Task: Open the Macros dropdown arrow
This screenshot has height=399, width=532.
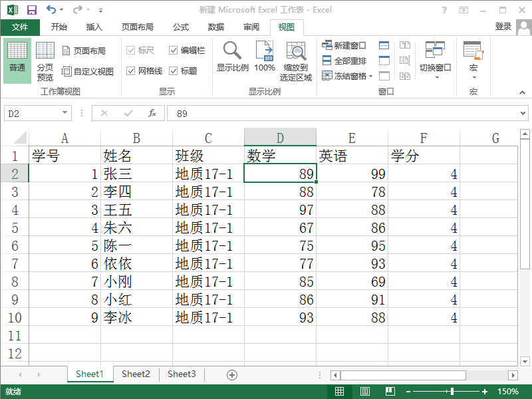Action: click(x=474, y=78)
